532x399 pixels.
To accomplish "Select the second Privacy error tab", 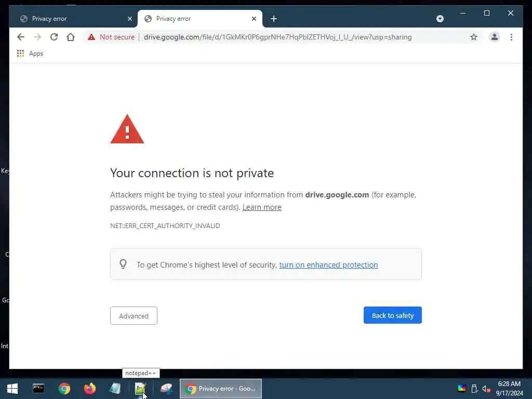I will click(x=200, y=19).
